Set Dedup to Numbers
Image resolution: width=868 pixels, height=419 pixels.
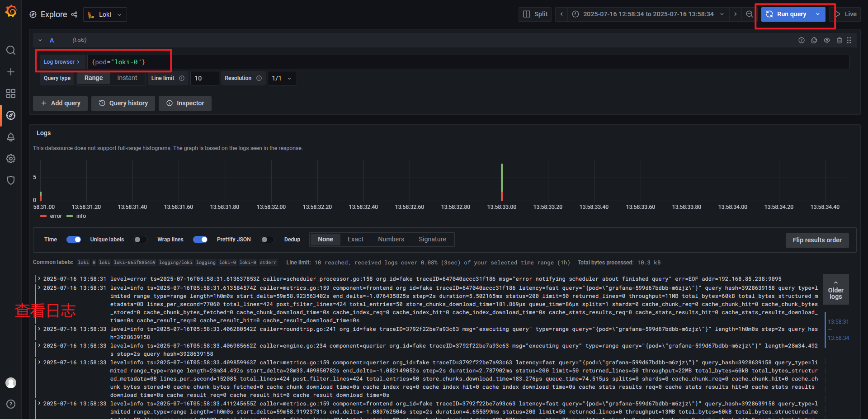click(x=391, y=239)
